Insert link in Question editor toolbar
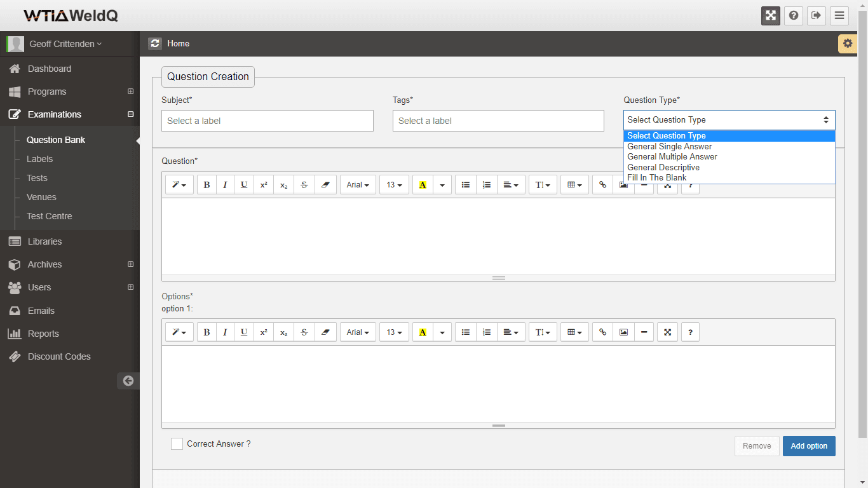868x488 pixels. tap(603, 185)
